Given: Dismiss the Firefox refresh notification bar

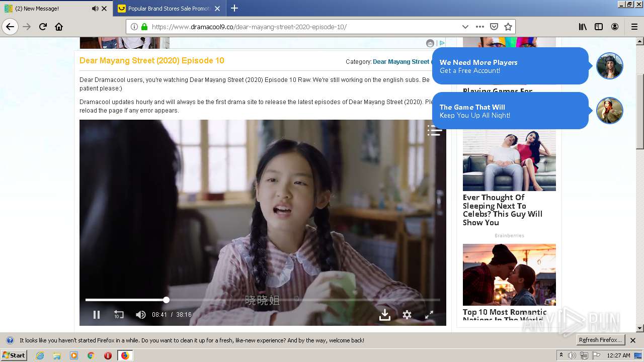Looking at the screenshot, I should 633,340.
